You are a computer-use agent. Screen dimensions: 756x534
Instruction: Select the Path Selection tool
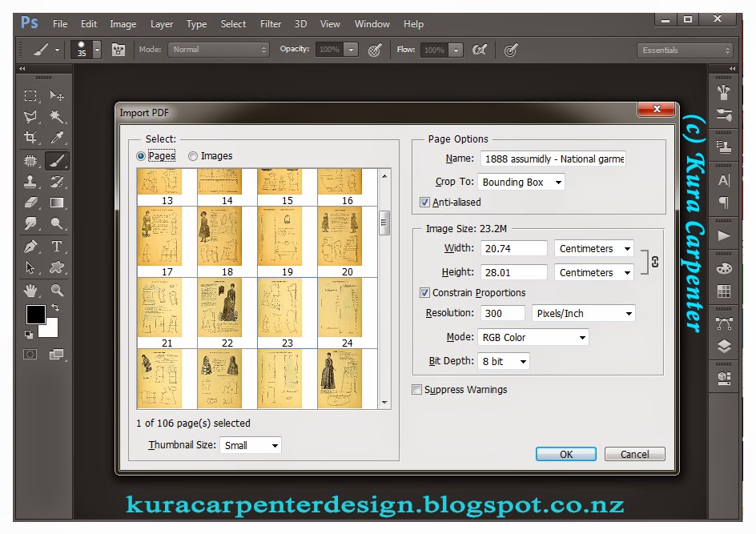click(x=30, y=267)
